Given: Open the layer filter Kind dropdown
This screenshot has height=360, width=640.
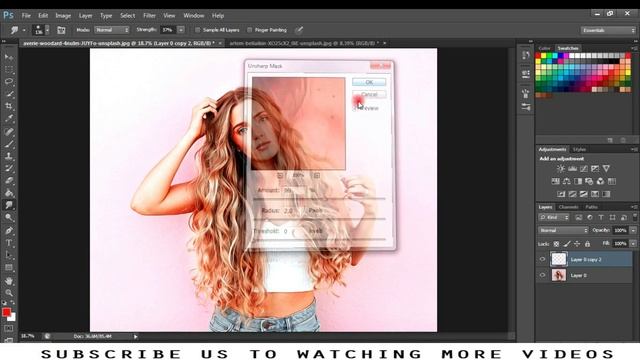Looking at the screenshot, I should pos(554,218).
